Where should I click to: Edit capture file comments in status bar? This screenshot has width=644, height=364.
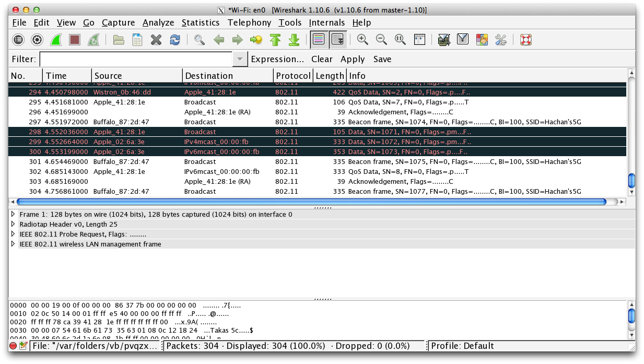(23, 346)
